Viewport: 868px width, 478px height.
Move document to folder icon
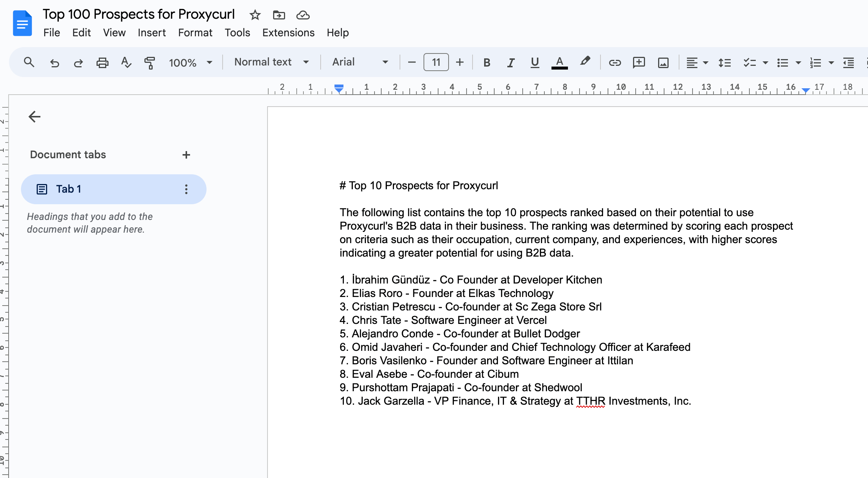(x=279, y=15)
